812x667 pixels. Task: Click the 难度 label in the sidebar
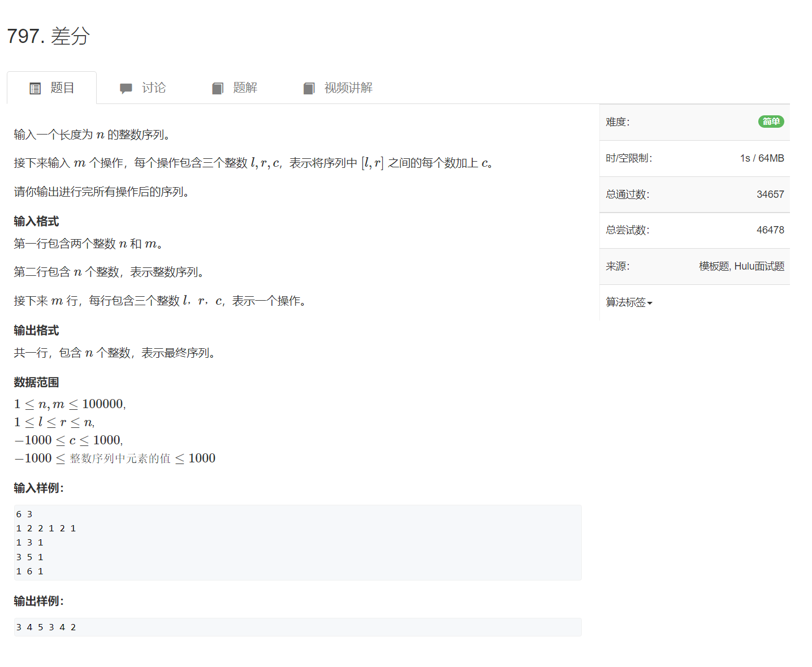pyautogui.click(x=617, y=122)
